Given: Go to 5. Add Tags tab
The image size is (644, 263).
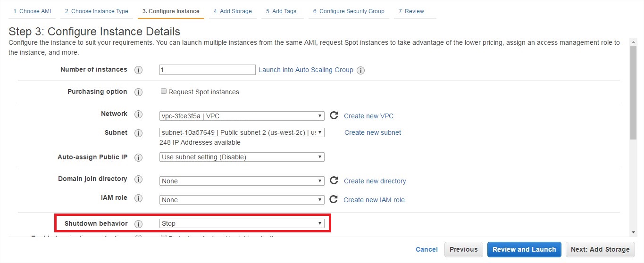Looking at the screenshot, I should pyautogui.click(x=281, y=11).
